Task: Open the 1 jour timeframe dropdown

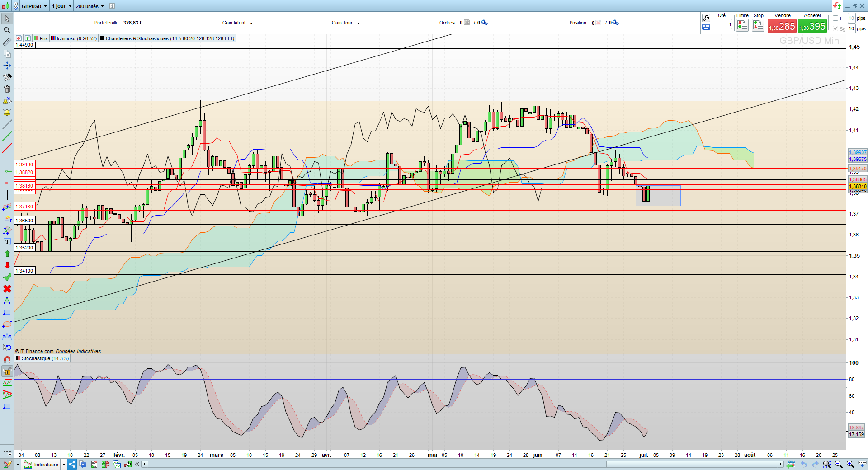Action: point(61,6)
